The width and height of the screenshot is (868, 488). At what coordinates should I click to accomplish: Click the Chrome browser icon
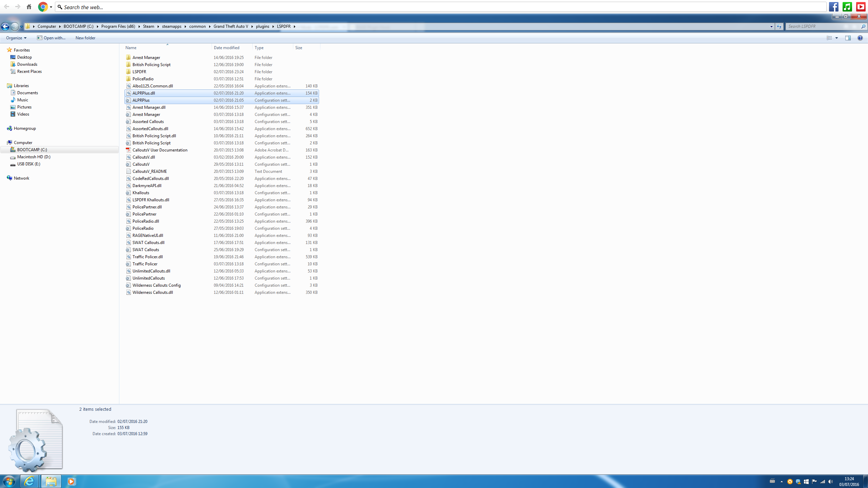point(43,7)
